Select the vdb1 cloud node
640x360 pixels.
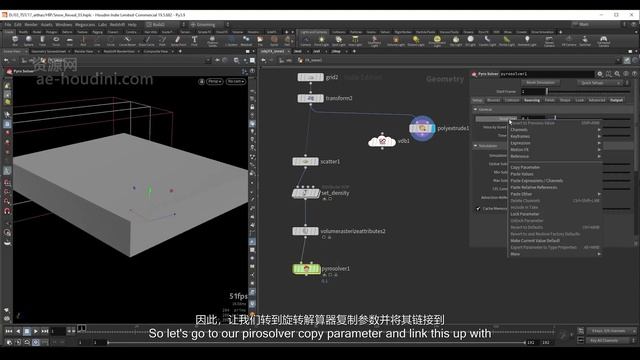382,141
